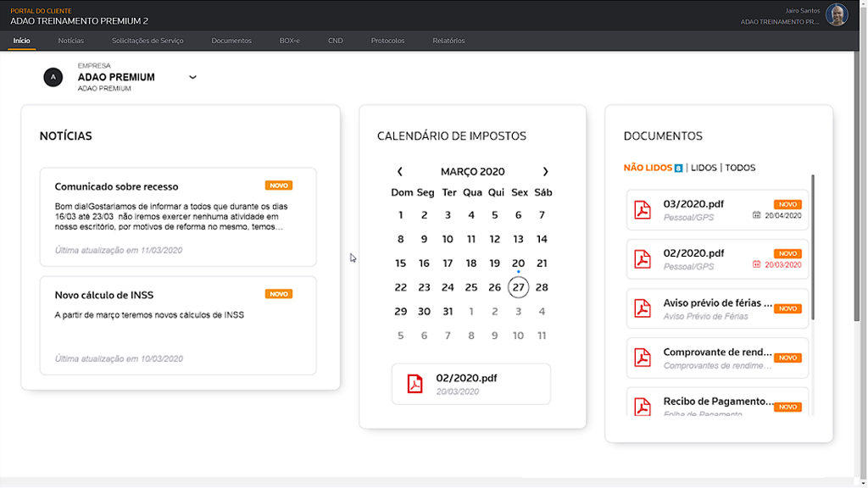The height and width of the screenshot is (488, 868).
Task: Go to previous month in tax calendar
Action: point(400,171)
